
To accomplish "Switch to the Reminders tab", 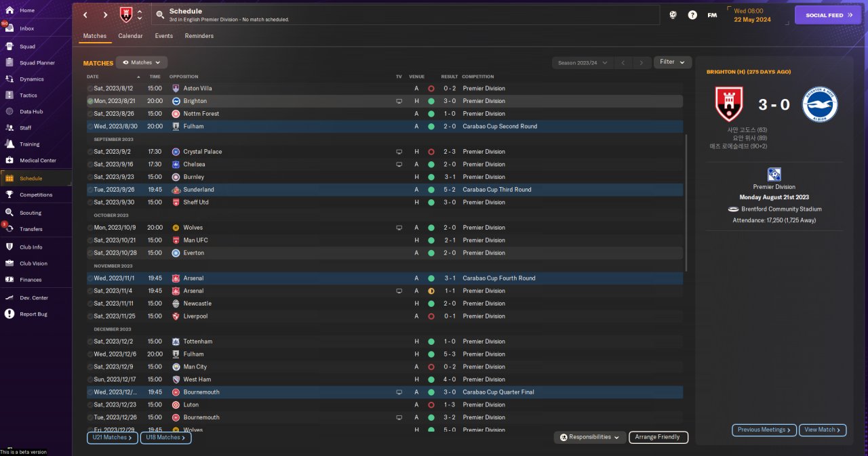I will pyautogui.click(x=199, y=36).
